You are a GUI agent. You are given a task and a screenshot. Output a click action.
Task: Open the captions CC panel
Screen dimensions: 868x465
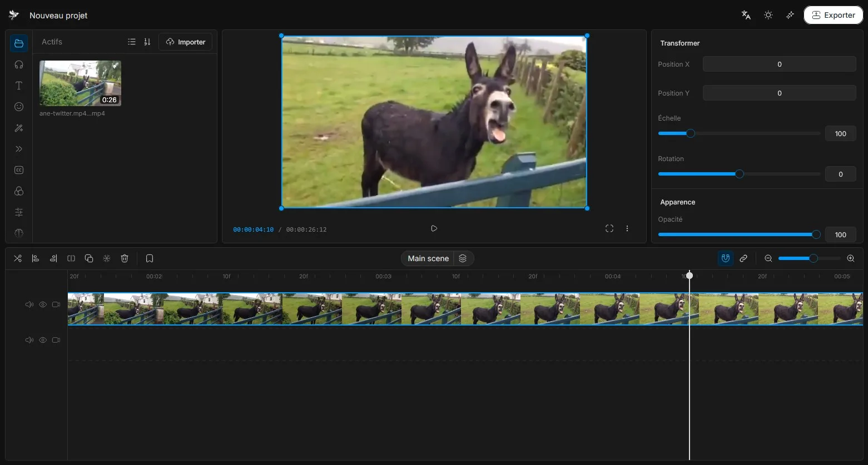pyautogui.click(x=19, y=170)
